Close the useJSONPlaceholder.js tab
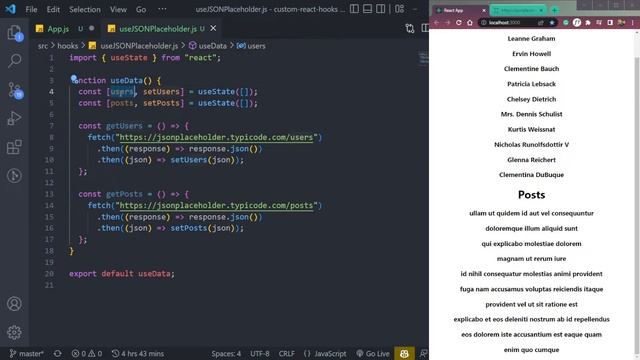 (213, 28)
